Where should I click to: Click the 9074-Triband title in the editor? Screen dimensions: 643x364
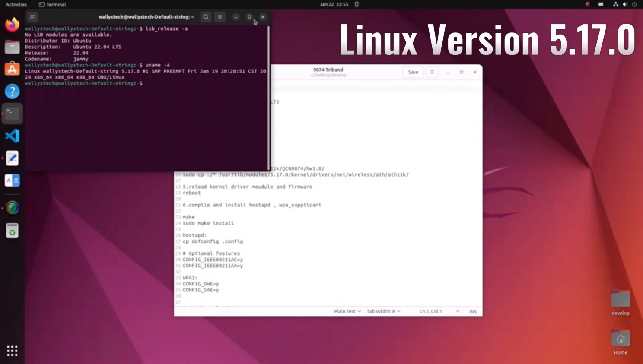[328, 70]
